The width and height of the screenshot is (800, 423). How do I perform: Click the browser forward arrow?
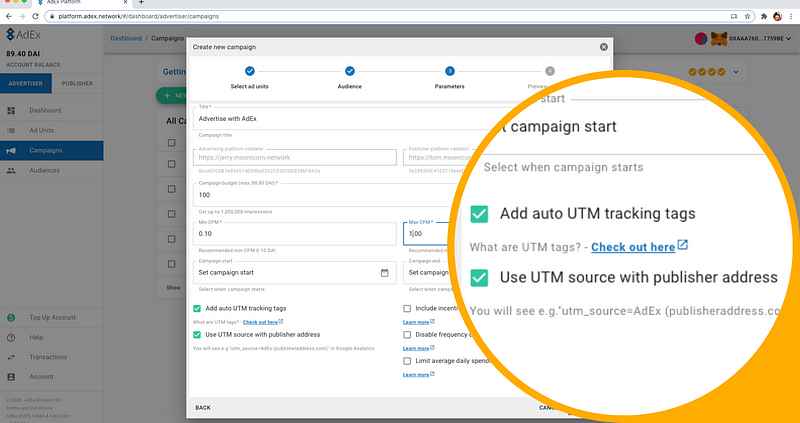[22, 16]
